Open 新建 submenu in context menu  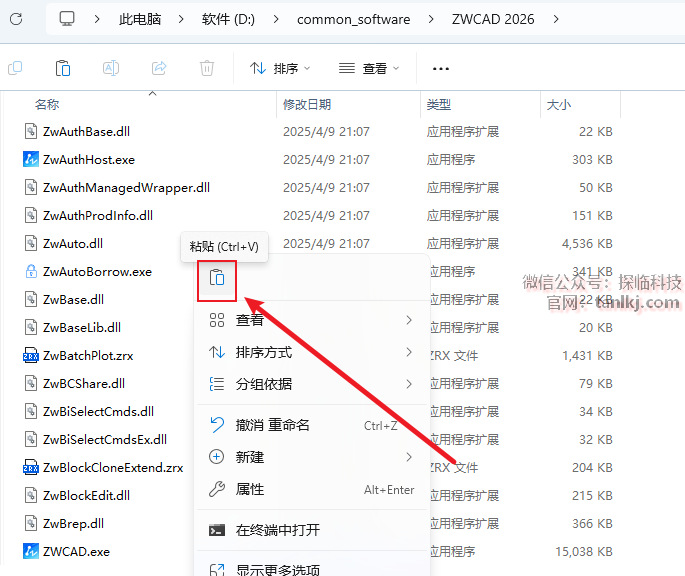pos(312,457)
